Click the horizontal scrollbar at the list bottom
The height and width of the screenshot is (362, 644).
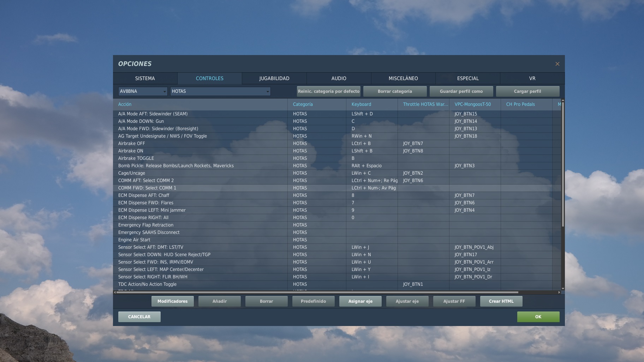[317, 292]
